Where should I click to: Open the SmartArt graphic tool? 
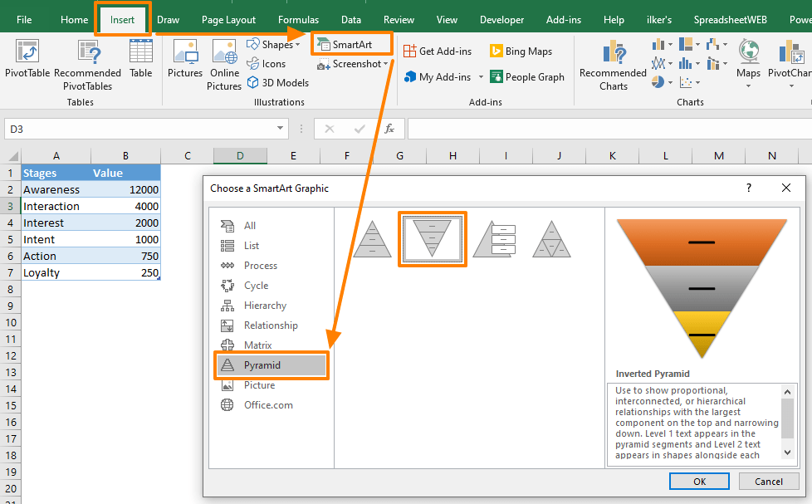[x=352, y=44]
